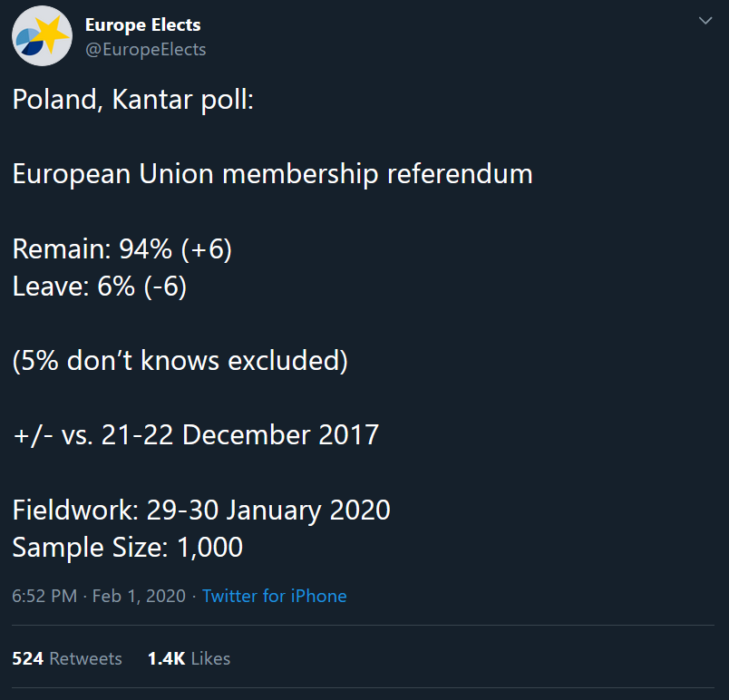Open the Europe Elects display name
Image resolution: width=729 pixels, height=700 pixels.
point(142,24)
